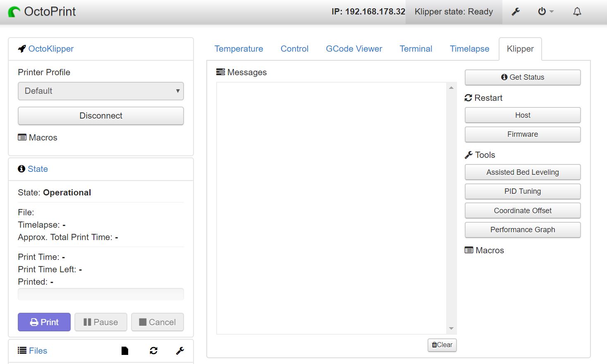
Task: Open the PID Tuning tool
Action: click(523, 191)
